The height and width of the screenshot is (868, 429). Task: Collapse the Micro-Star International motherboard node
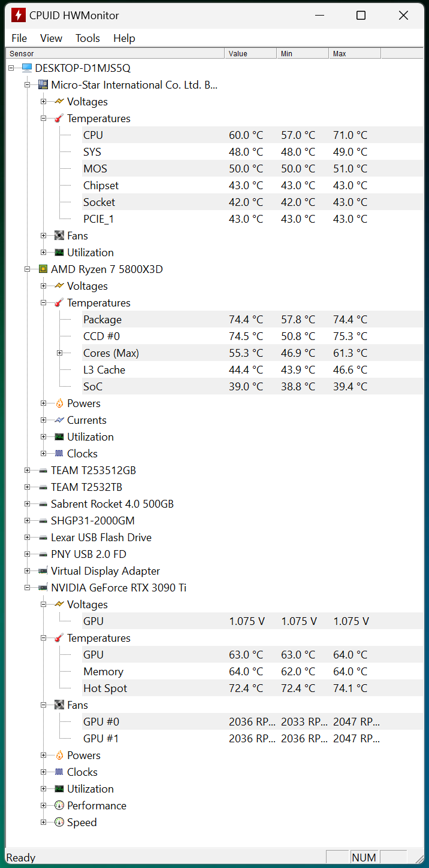[27, 85]
